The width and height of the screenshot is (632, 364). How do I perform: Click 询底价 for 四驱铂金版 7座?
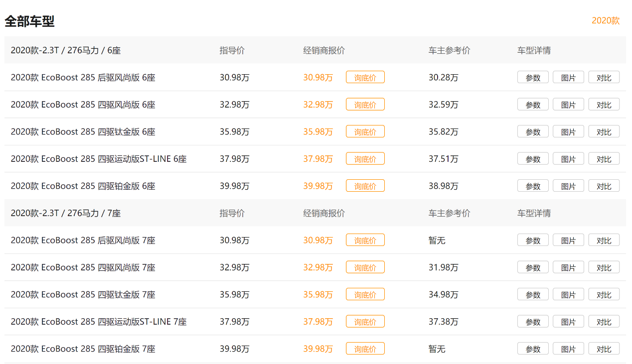[365, 349]
